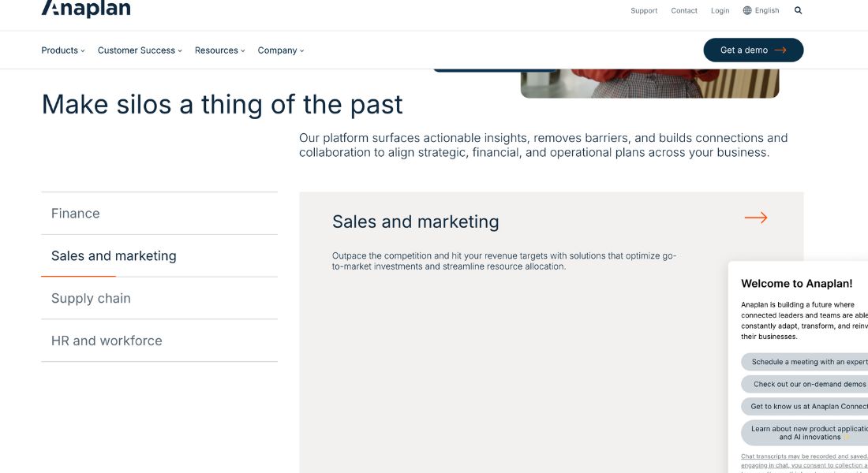Select the Sales and marketing tab
Screen dimensions: 868x473
pos(114,256)
